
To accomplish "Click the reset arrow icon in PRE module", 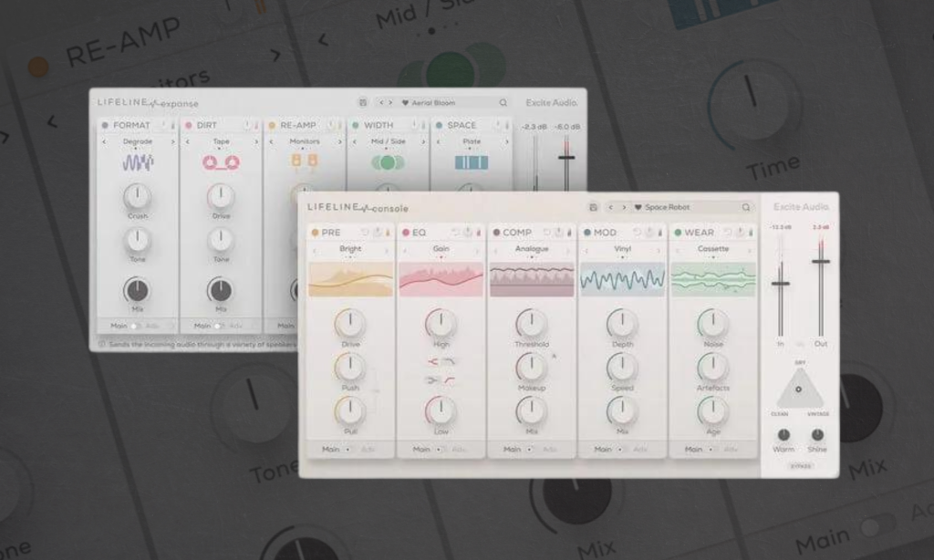I will tap(366, 233).
